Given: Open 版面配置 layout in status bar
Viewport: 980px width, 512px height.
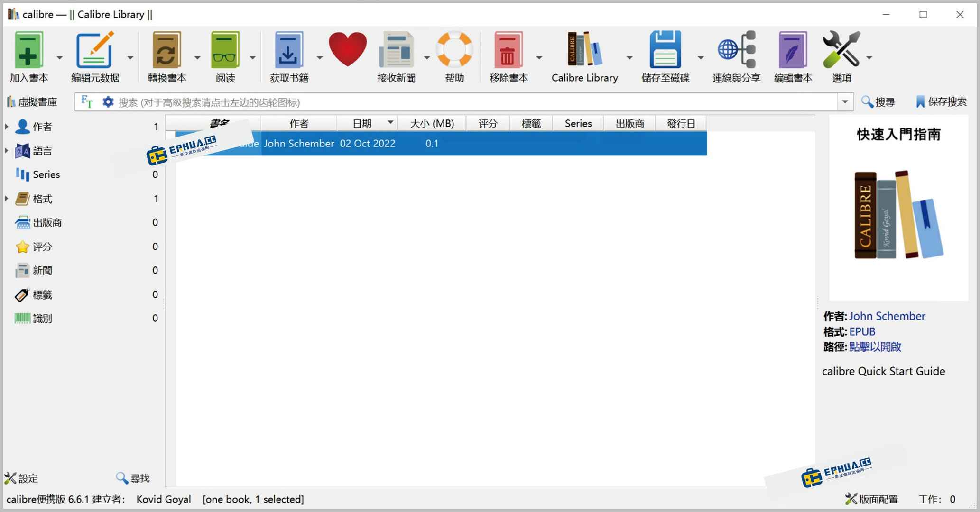Looking at the screenshot, I should 872,499.
